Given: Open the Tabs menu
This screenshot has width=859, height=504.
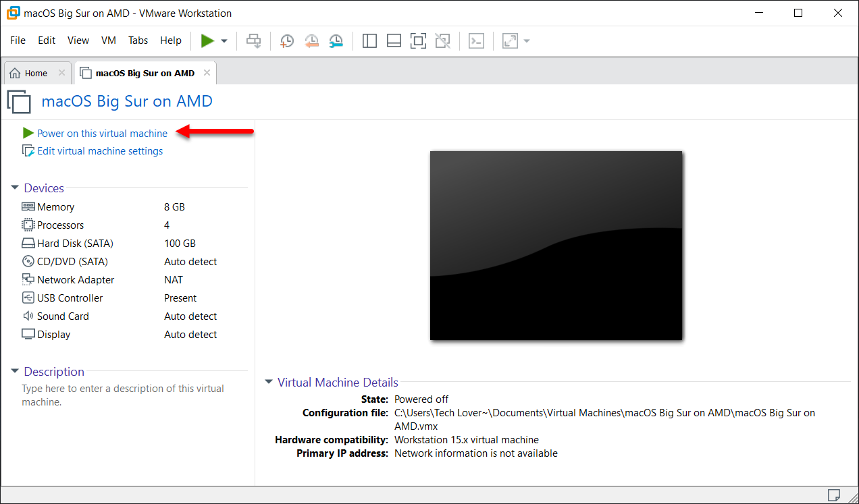Looking at the screenshot, I should [x=138, y=40].
